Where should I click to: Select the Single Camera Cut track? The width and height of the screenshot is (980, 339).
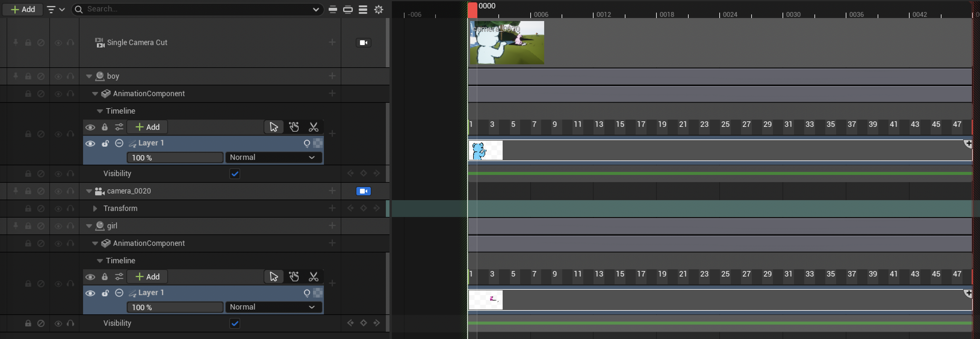point(137,43)
